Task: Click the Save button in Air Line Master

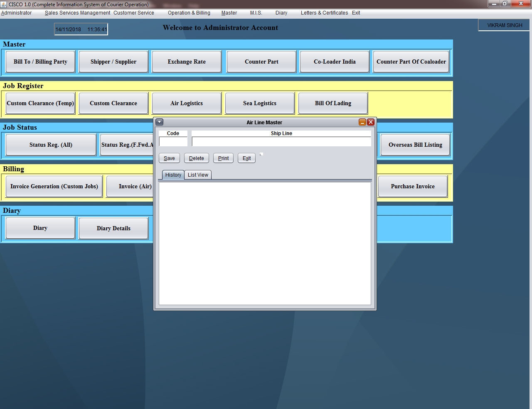Action: coord(169,158)
